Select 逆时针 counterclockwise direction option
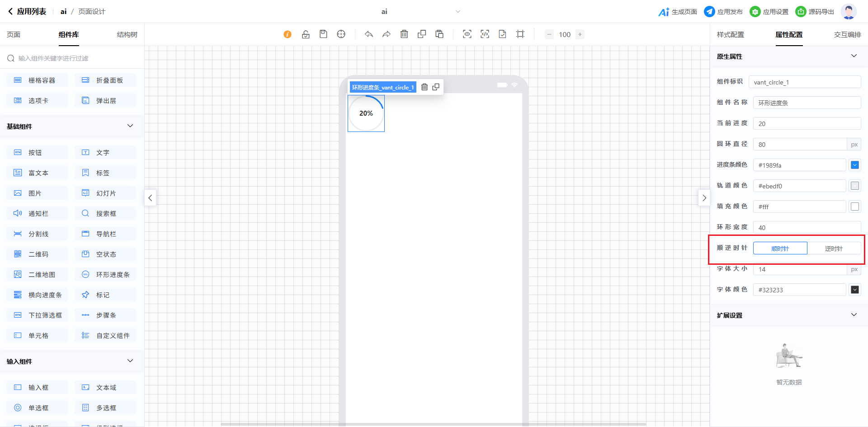The image size is (868, 427). point(834,249)
